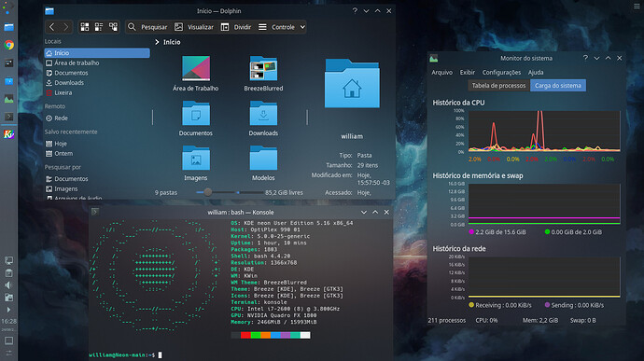Click Início in the breadcrumb path
Image resolution: width=644 pixels, height=361 pixels.
172,42
